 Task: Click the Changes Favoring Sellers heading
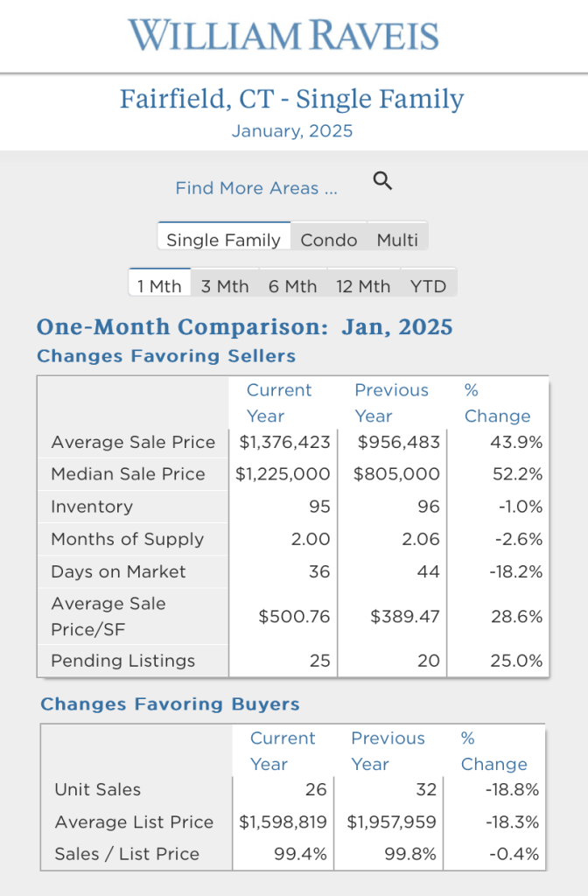coord(166,356)
